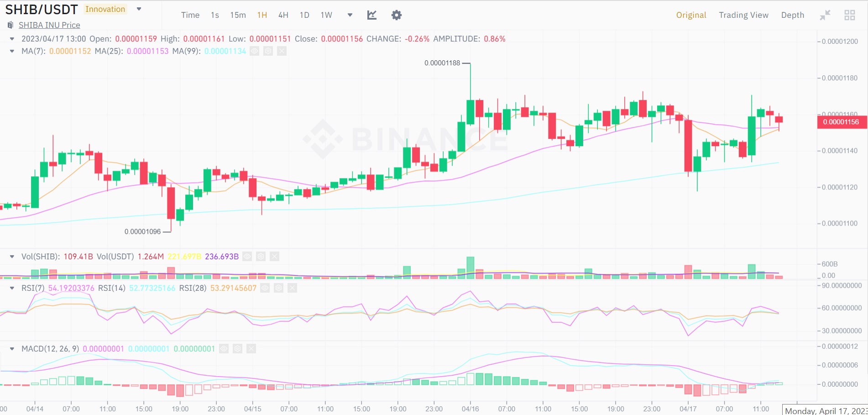This screenshot has width=868, height=415.
Task: Remove the Vol indicator with its X
Action: 274,257
